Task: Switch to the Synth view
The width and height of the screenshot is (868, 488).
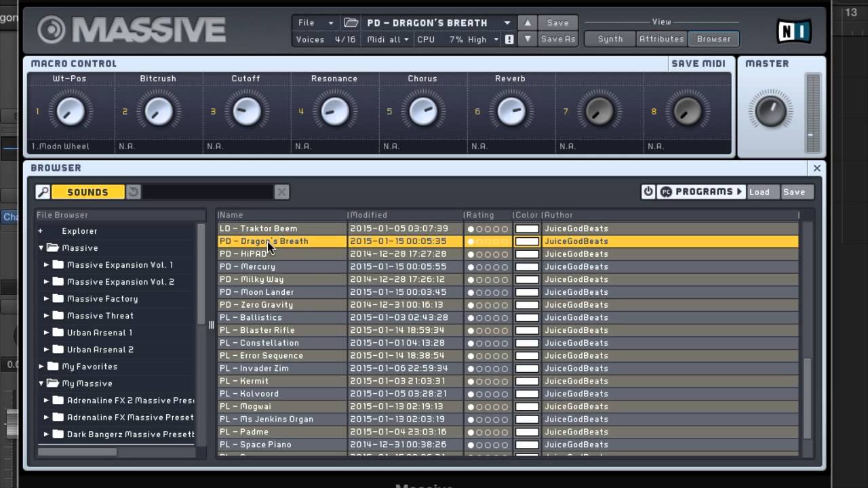Action: [610, 39]
